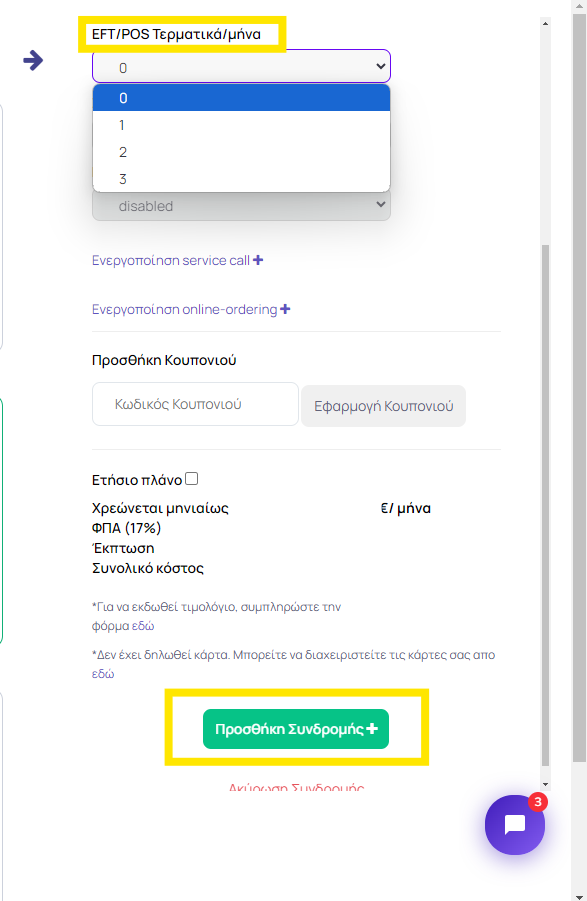
Task: Click the inner panel vertical scrollbar
Action: point(545,506)
